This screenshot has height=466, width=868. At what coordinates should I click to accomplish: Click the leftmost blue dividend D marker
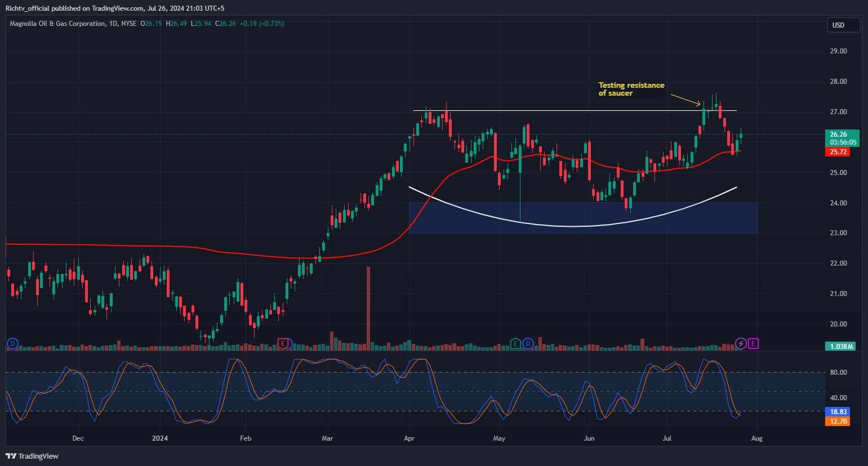(x=12, y=343)
